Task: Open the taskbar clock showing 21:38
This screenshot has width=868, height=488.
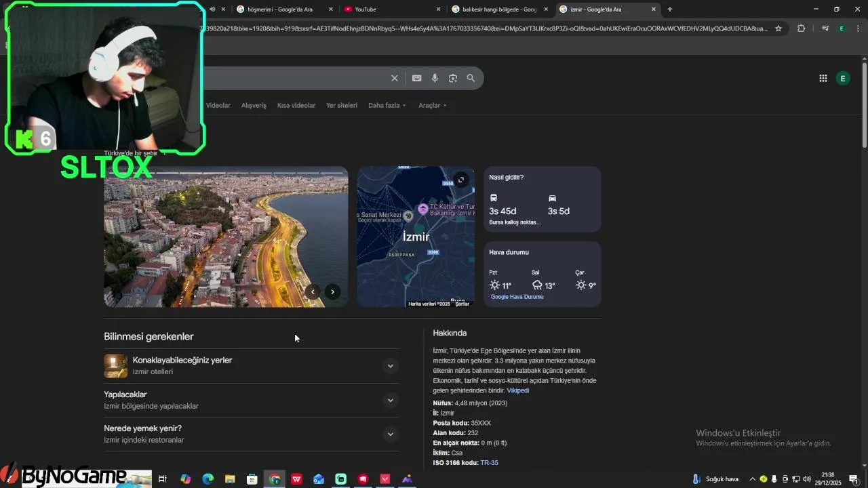Action: coord(827,479)
